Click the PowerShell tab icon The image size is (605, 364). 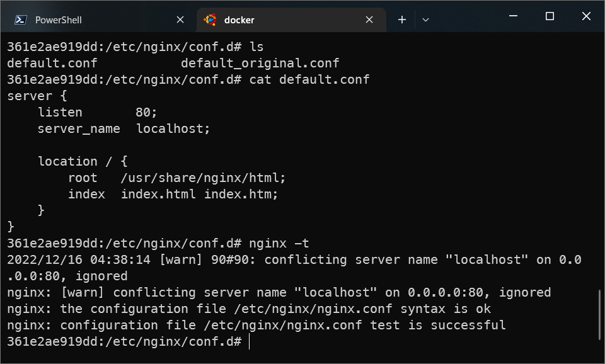(x=20, y=20)
